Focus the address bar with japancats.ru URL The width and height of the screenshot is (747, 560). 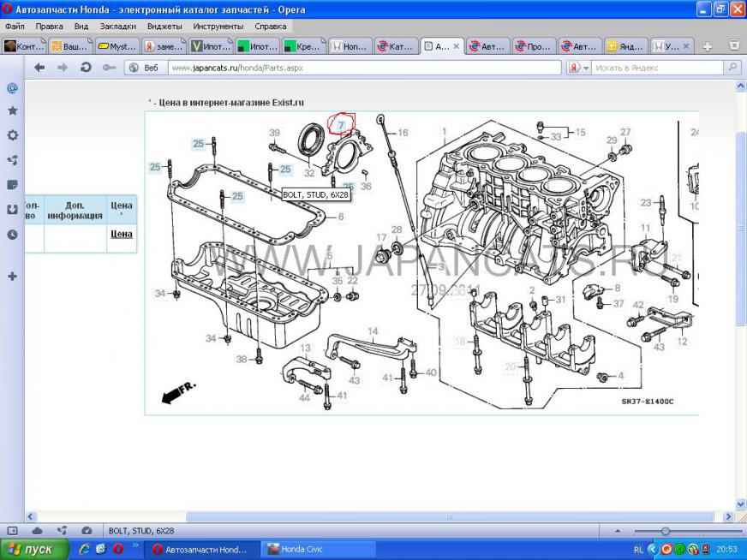(364, 68)
